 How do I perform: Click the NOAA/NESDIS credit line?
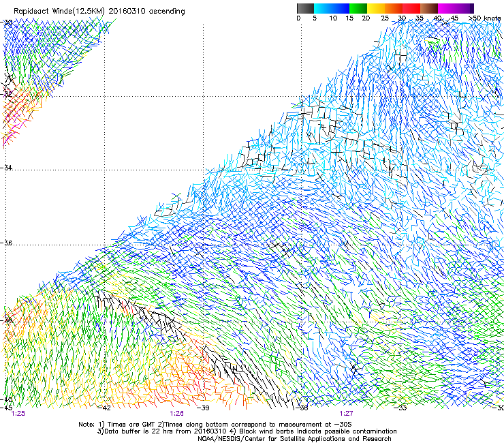tap(294, 439)
